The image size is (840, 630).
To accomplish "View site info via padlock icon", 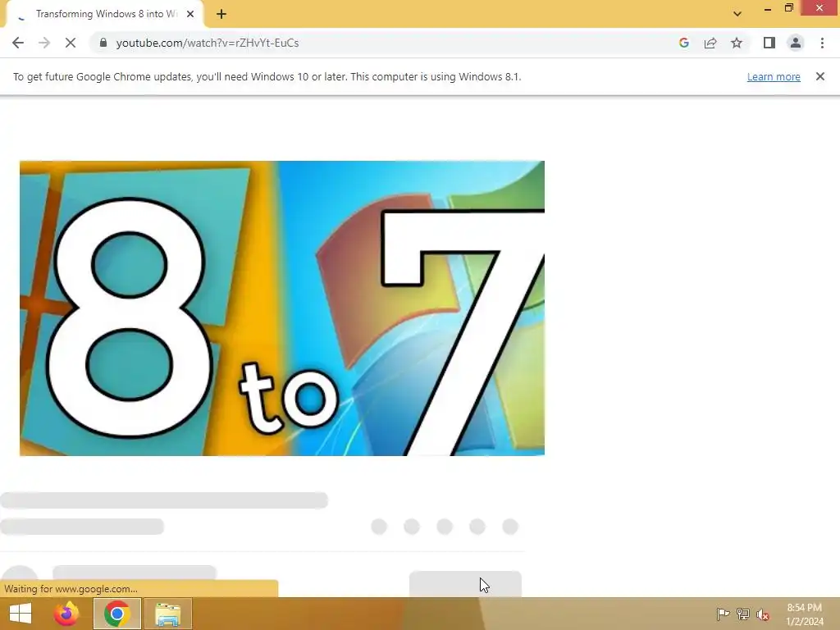I will click(103, 43).
